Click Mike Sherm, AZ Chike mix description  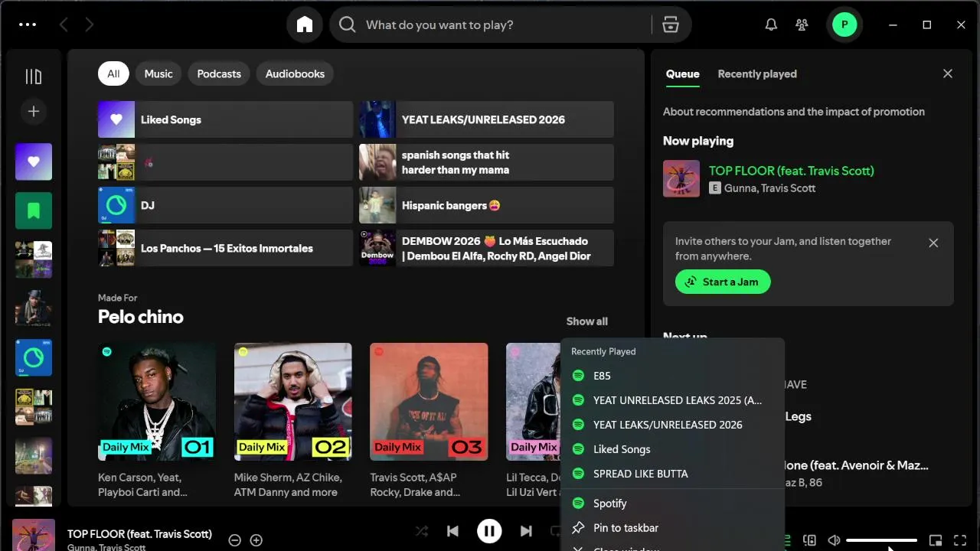pos(288,484)
